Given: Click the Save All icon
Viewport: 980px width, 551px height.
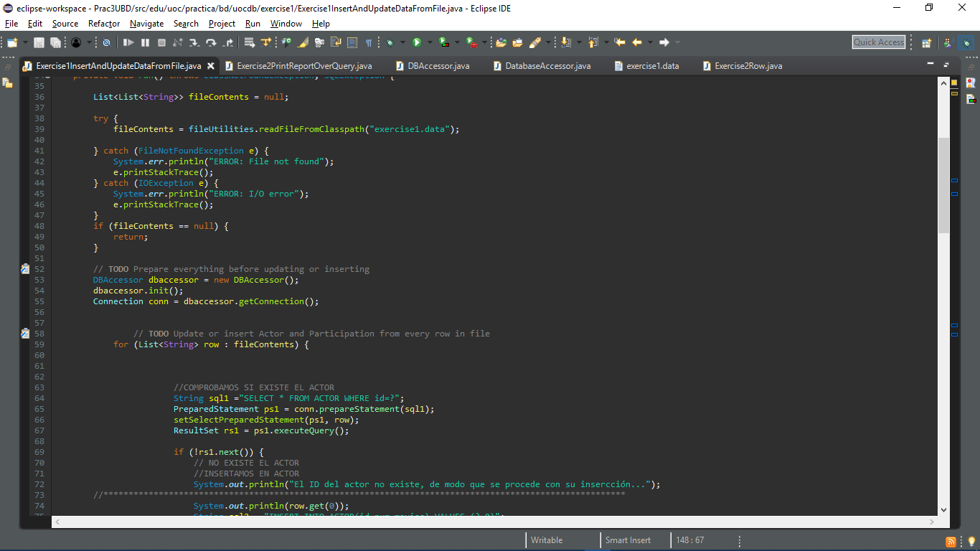Looking at the screenshot, I should pos(55,42).
